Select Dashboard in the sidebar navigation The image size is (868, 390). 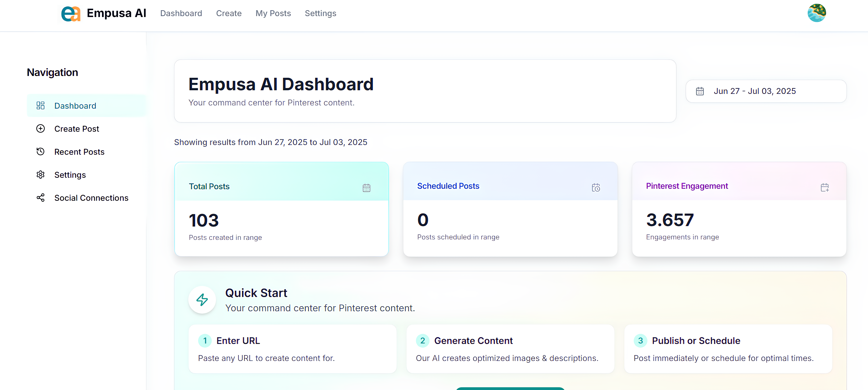click(87, 106)
